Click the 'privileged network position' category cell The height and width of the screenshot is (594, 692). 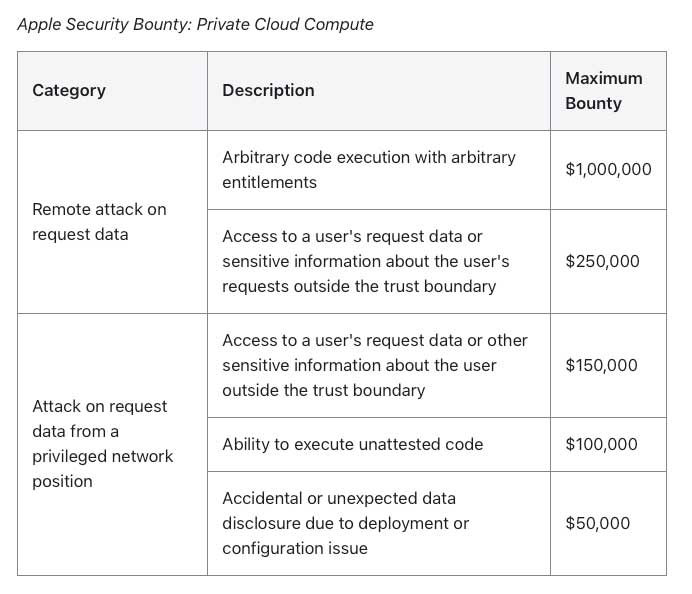102,444
